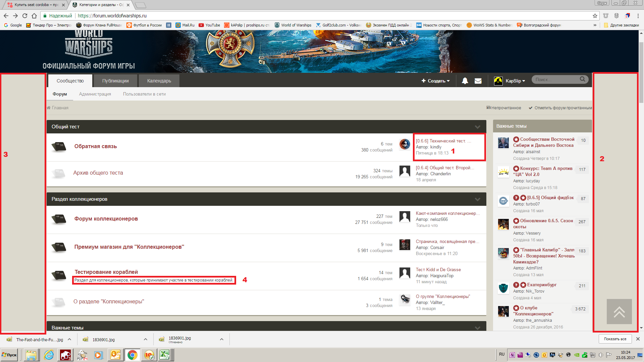Collapse the Раздел коллекционеров section

pyautogui.click(x=478, y=199)
